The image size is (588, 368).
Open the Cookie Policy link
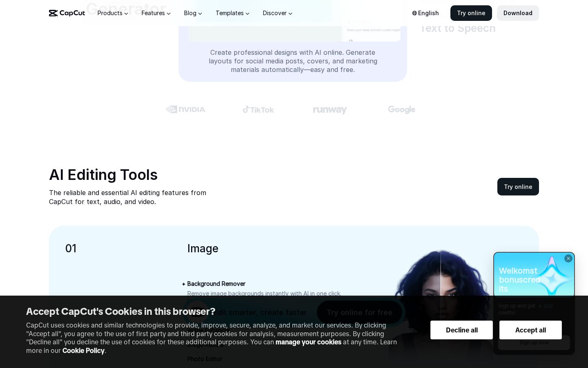point(83,350)
